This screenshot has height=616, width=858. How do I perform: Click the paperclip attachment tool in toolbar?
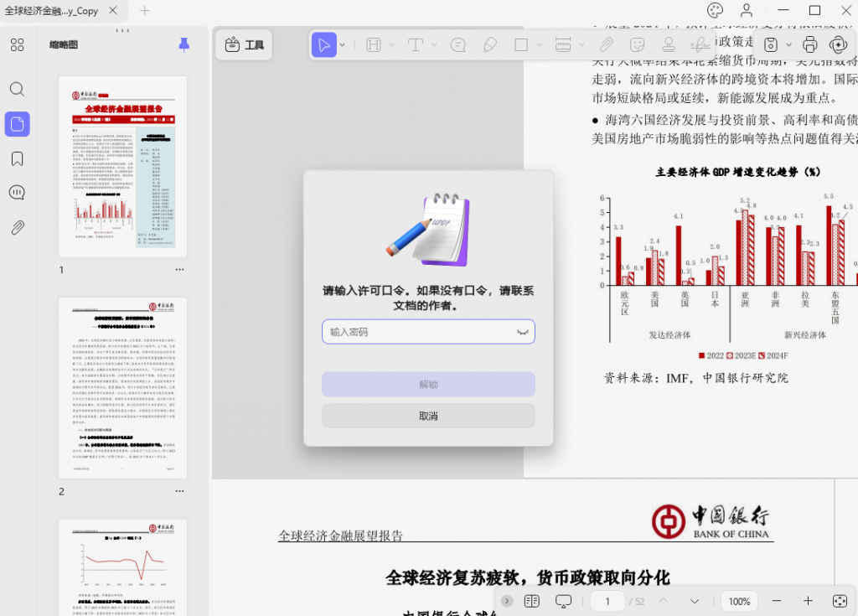pyautogui.click(x=606, y=44)
